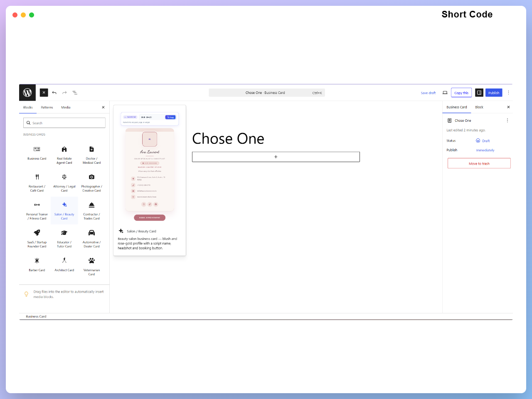Undo the last change
532x399 pixels.
click(x=54, y=93)
